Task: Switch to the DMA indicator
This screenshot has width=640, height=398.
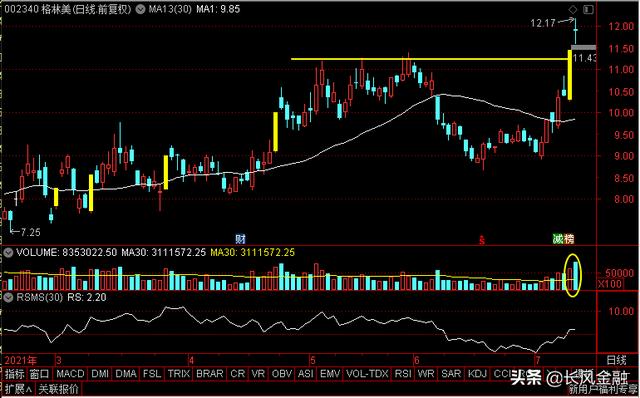Action: pyautogui.click(x=126, y=374)
